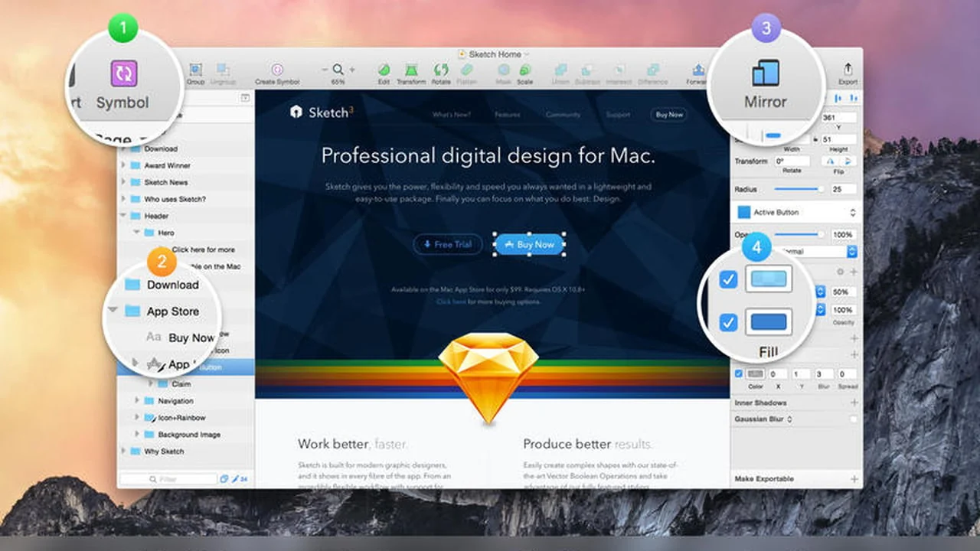This screenshot has height=551, width=980.
Task: Uncheck the dark blue fill checkbox
Action: pos(728,323)
